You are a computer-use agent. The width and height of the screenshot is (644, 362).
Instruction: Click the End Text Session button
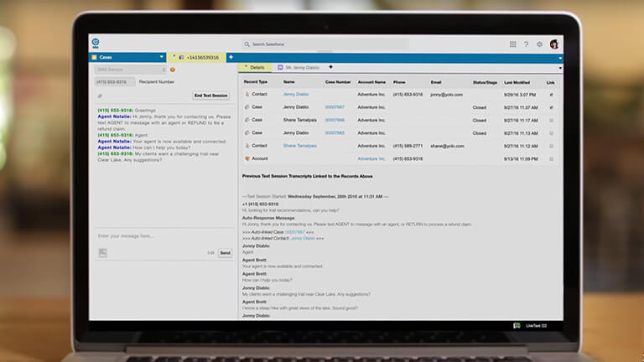click(x=210, y=96)
